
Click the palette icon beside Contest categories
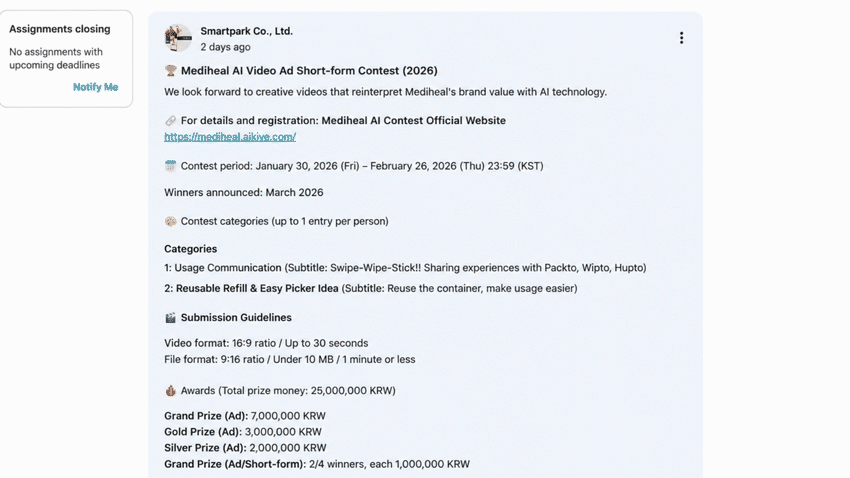(x=171, y=221)
